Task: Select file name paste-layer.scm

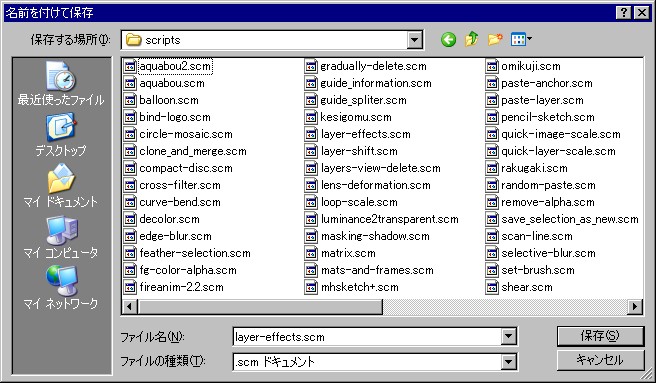Action: pos(542,100)
